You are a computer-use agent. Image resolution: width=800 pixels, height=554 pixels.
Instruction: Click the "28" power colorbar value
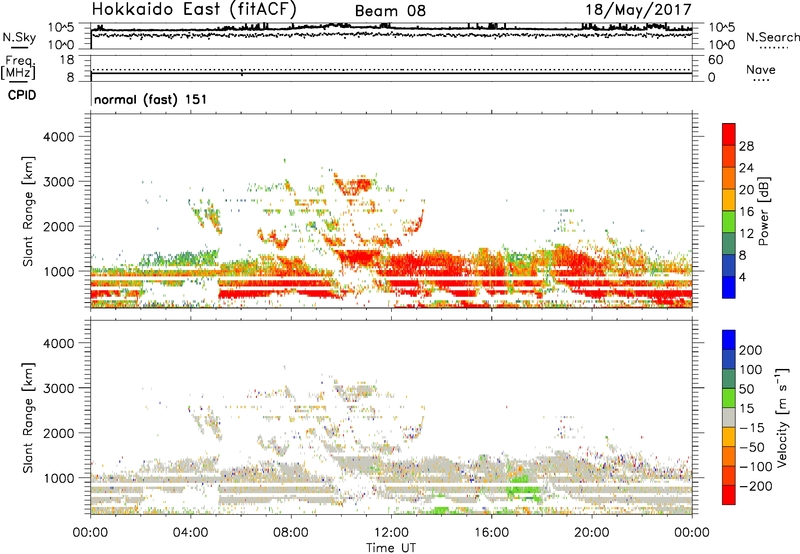pyautogui.click(x=746, y=146)
